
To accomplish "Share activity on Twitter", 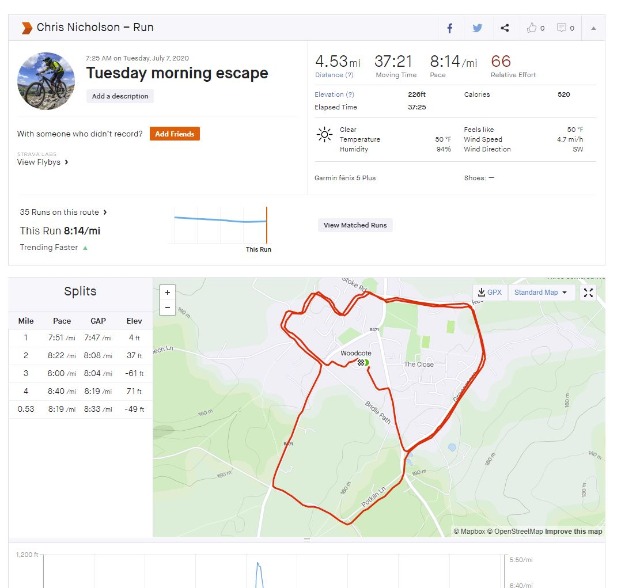I will 477,28.
